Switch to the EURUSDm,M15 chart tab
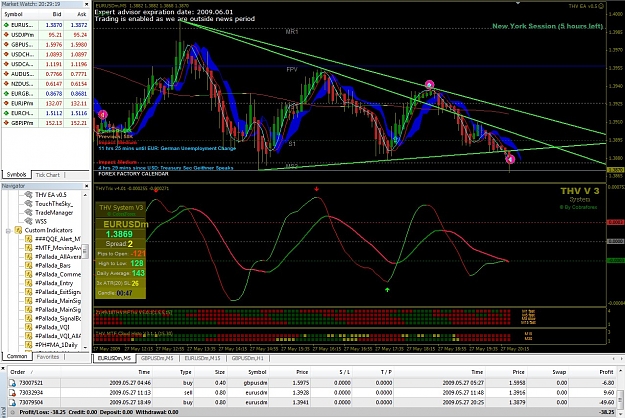Image resolution: width=625 pixels, height=418 pixels. [202, 358]
